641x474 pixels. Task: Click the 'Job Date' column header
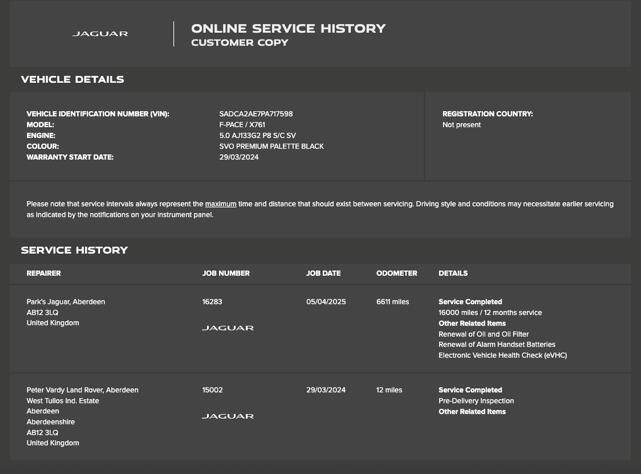(323, 273)
